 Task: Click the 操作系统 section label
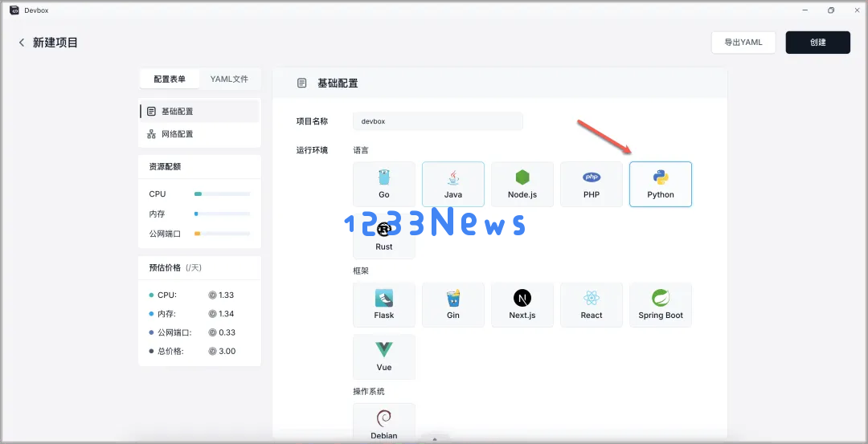coord(369,392)
